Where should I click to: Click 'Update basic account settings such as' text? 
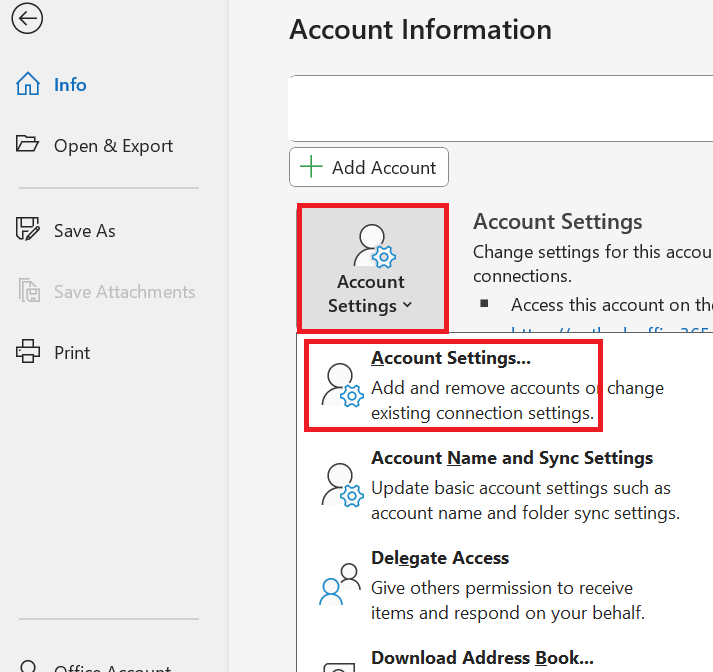pos(521,488)
